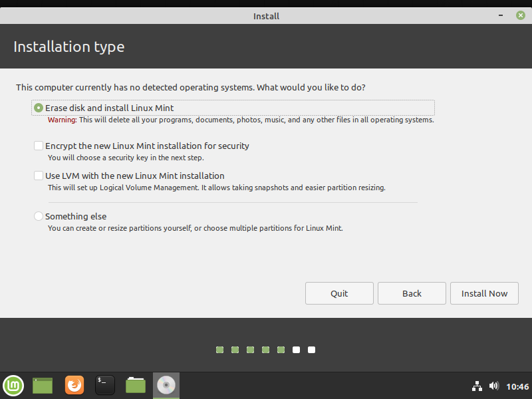The height and width of the screenshot is (399, 532).
Task: Click the Show Desktop taskbar icon
Action: point(43,386)
